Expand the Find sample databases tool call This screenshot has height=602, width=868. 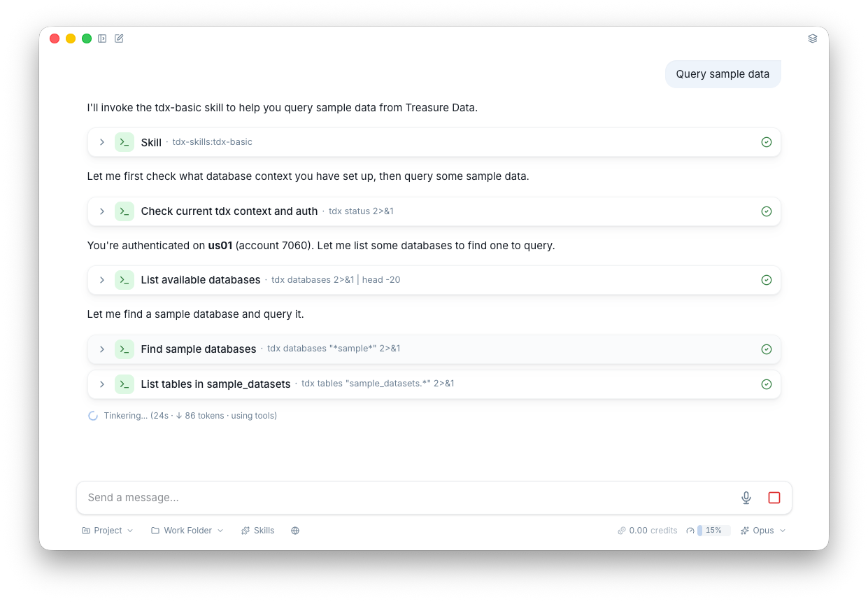102,349
